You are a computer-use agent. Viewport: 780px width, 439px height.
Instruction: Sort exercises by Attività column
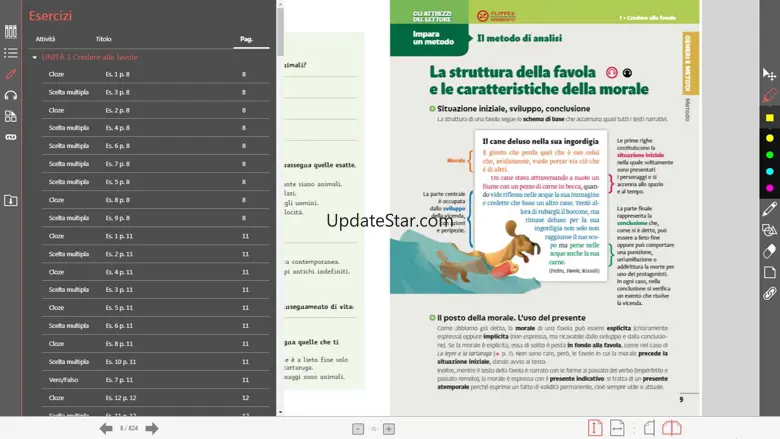point(45,39)
